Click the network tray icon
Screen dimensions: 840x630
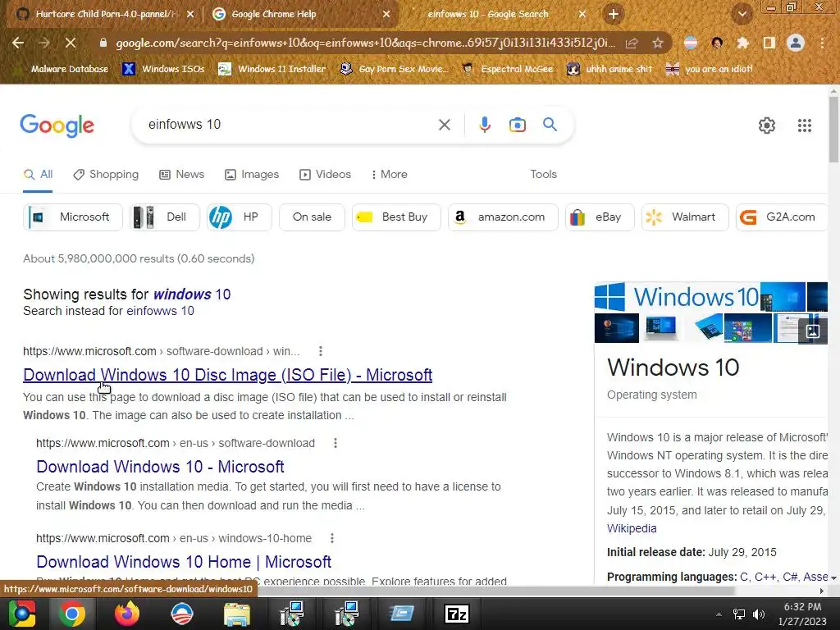point(739,614)
